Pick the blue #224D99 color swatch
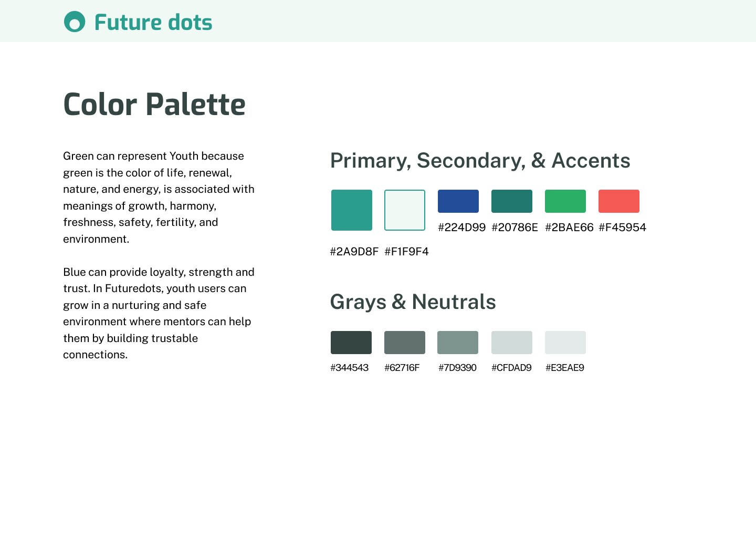 [x=458, y=201]
